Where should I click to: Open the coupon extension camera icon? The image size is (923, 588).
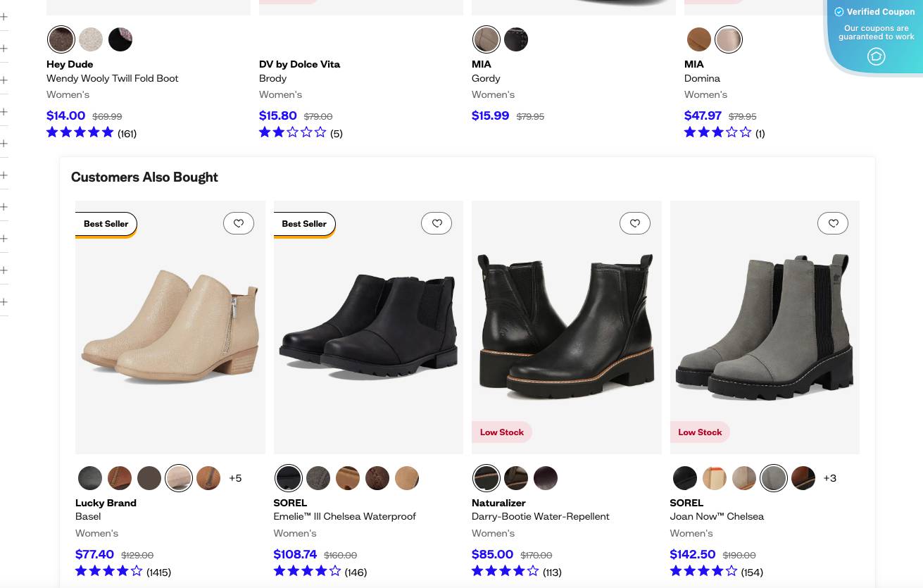pyautogui.click(x=876, y=56)
